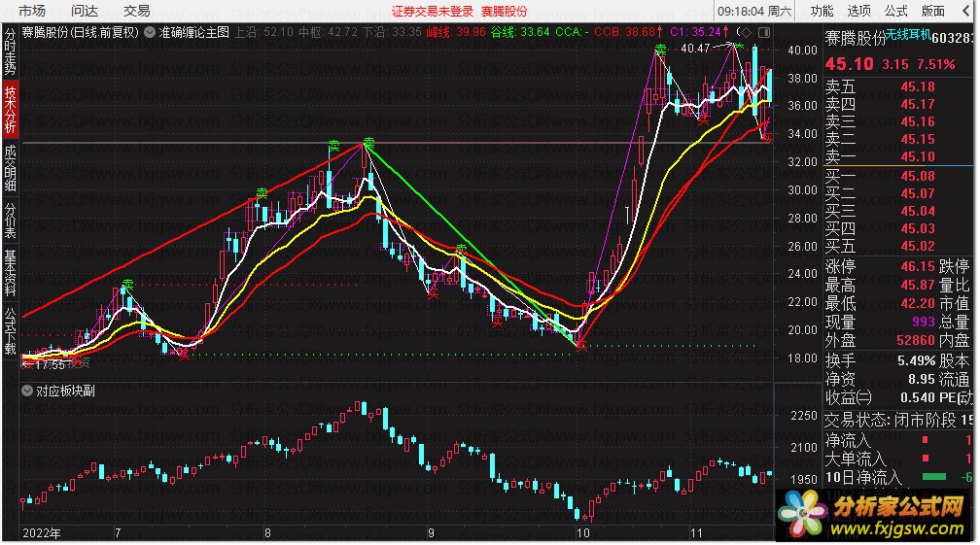Viewport: 980px width, 545px height.
Task: Click the 换手 value 5.49%
Action: [916, 360]
